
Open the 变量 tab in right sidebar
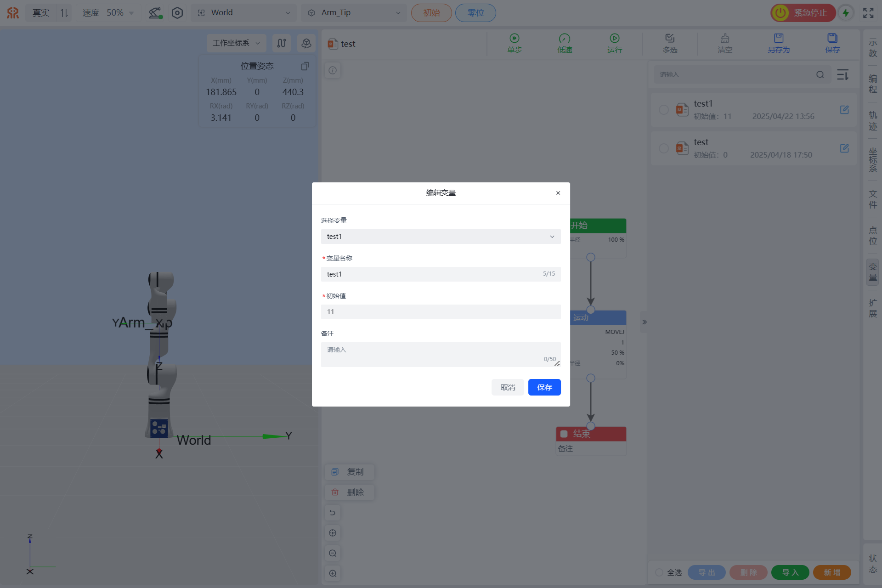pos(872,272)
